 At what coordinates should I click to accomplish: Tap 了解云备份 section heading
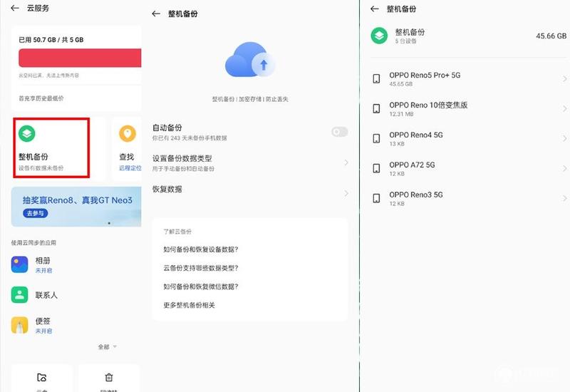coord(177,232)
